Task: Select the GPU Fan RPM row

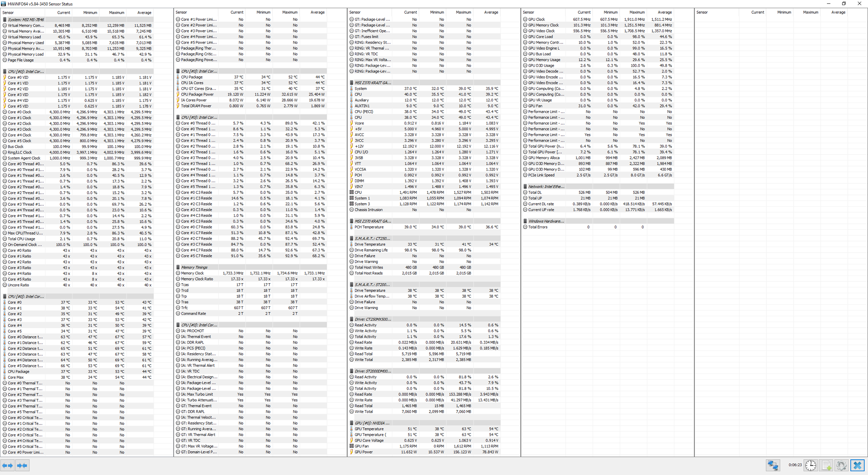Action: [363, 446]
